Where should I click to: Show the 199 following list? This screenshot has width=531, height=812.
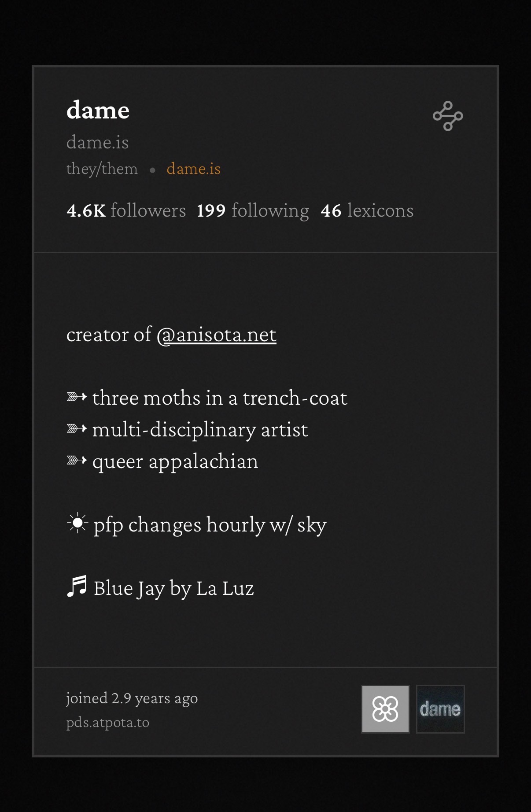pos(253,210)
